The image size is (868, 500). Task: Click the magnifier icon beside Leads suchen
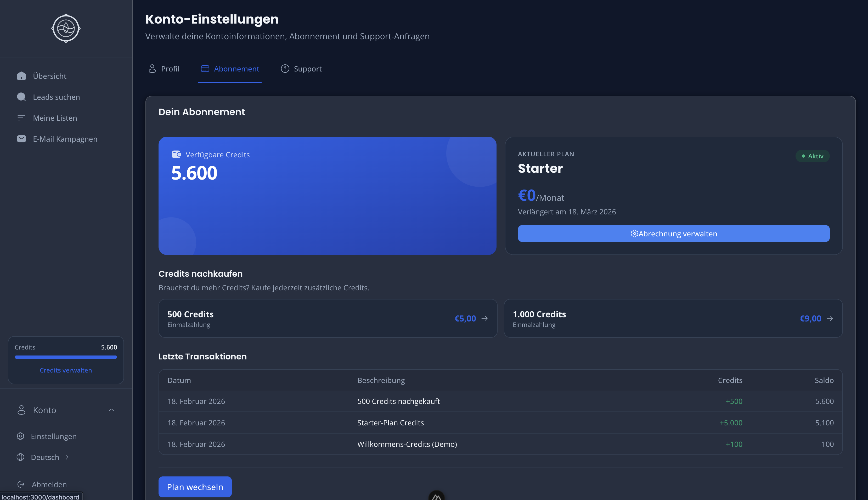tap(21, 97)
